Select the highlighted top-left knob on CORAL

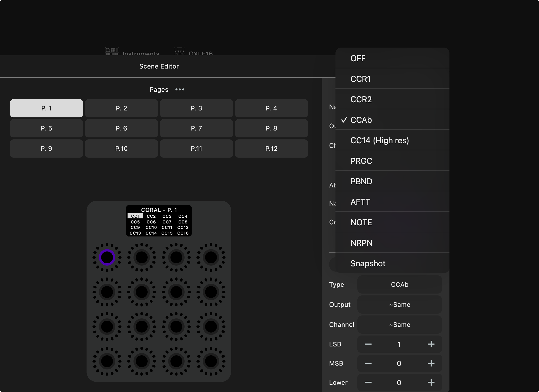(107, 257)
